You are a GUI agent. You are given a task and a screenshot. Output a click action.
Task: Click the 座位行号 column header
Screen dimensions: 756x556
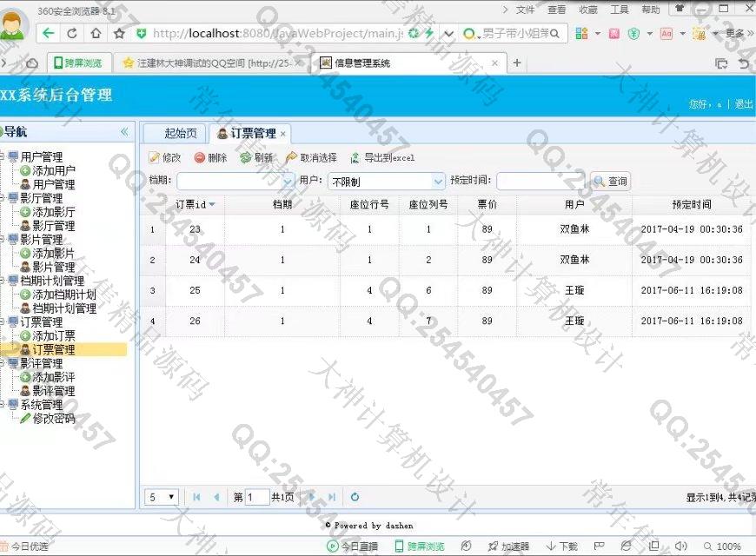click(x=369, y=204)
